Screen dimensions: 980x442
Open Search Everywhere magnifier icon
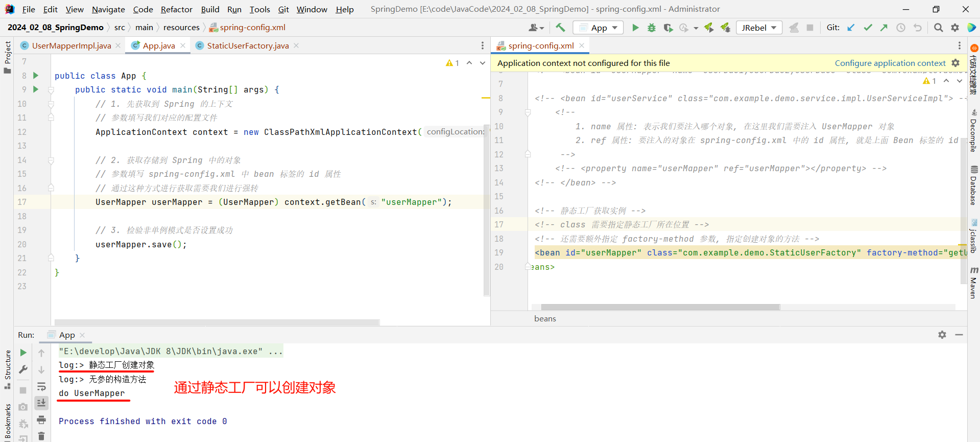[938, 28]
